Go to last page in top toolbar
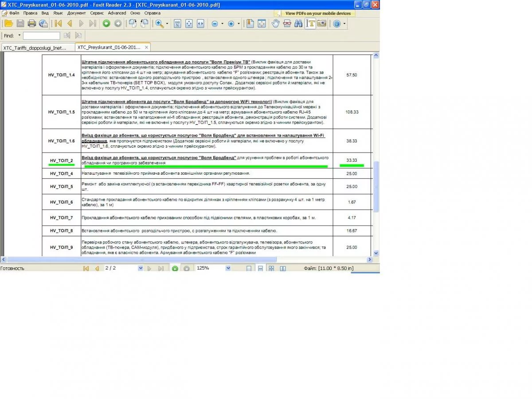532x399 pixels. [92, 23]
